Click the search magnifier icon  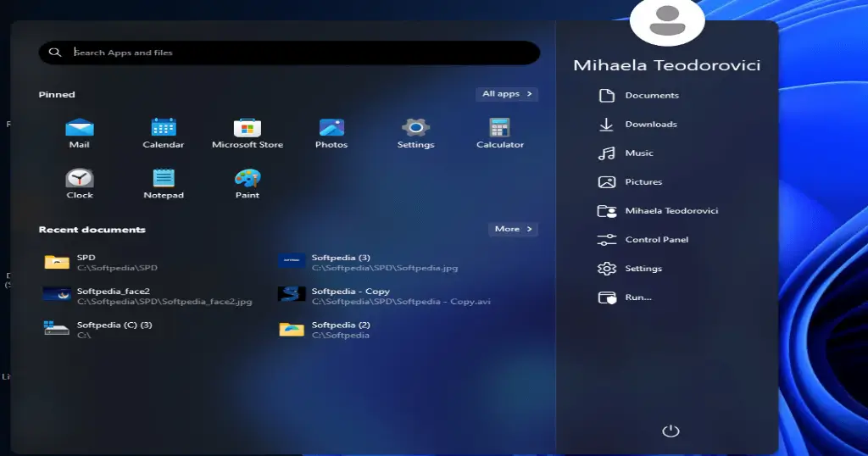[x=55, y=52]
